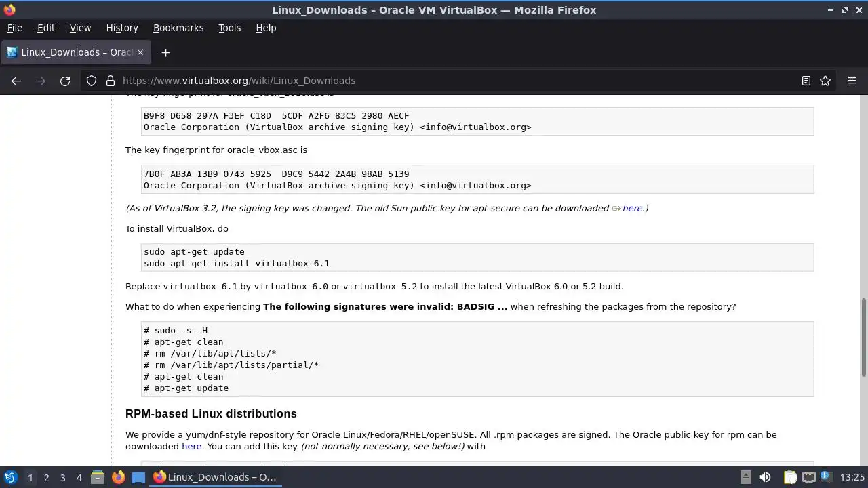Click the Firefox reload page icon
Screen dimensions: 868x488
[x=65, y=81]
